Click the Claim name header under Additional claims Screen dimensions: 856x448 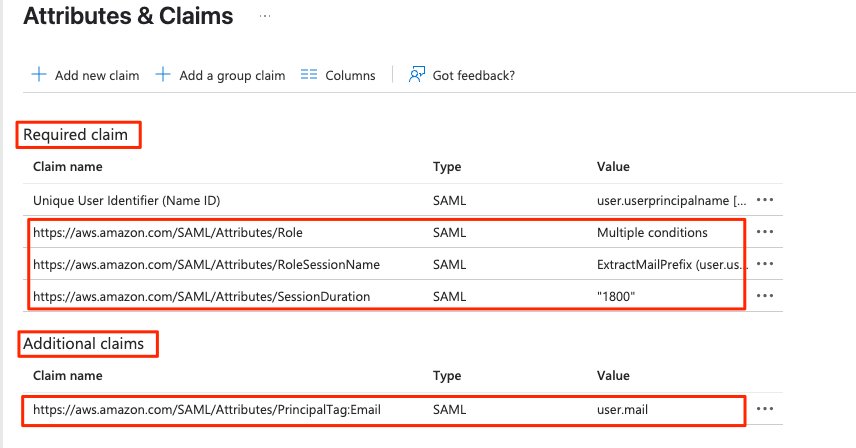68,375
